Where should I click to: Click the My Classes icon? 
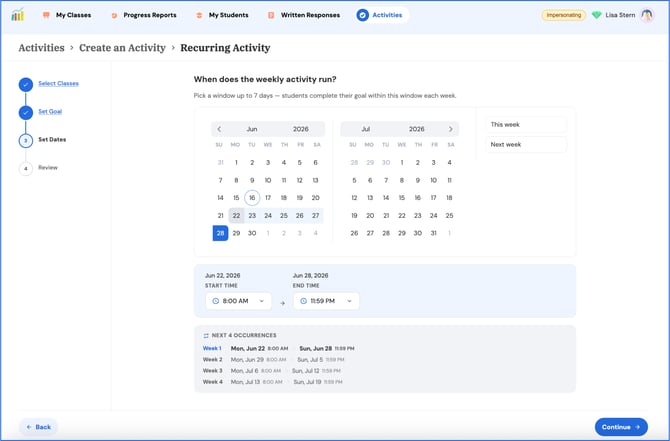(46, 15)
